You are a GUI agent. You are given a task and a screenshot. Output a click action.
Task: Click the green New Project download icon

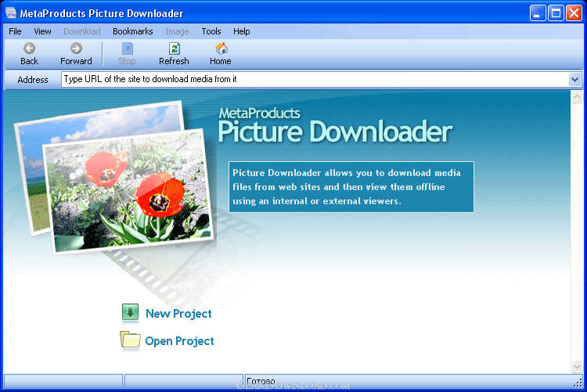click(130, 313)
